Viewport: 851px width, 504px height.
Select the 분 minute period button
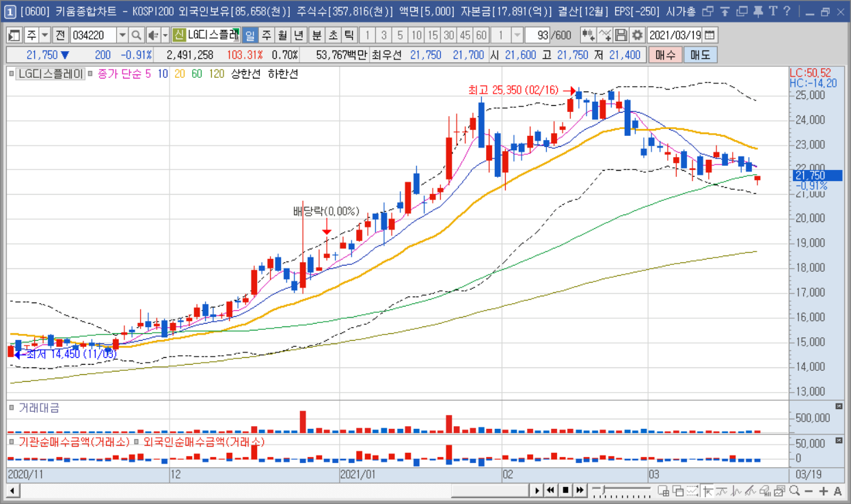(x=317, y=36)
